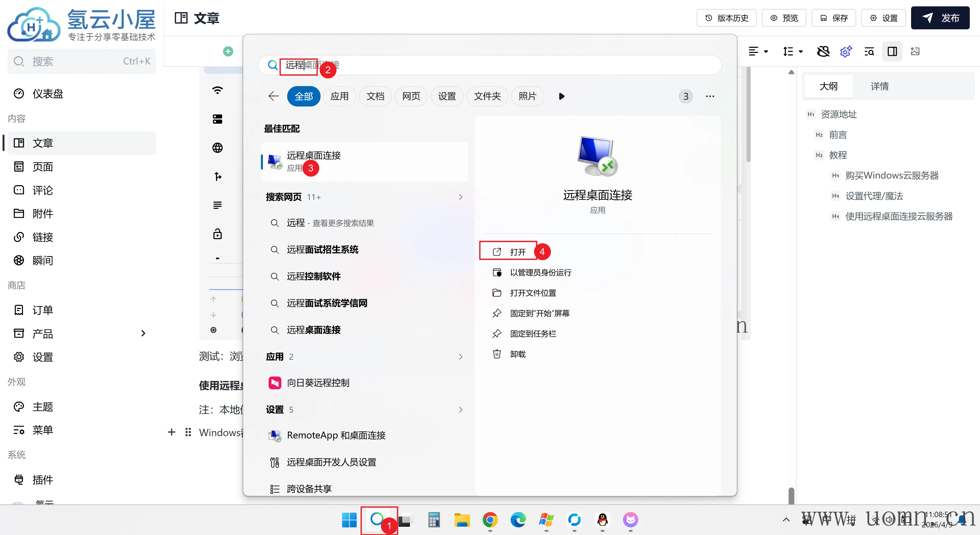The width and height of the screenshot is (980, 535).
Task: Select the 全部 filter chip
Action: coord(304,96)
